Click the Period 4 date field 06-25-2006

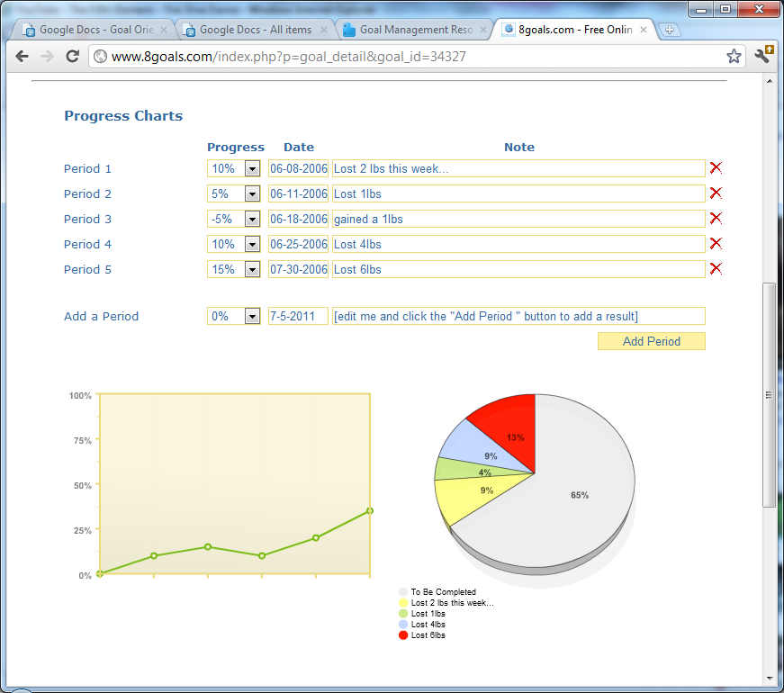[299, 244]
